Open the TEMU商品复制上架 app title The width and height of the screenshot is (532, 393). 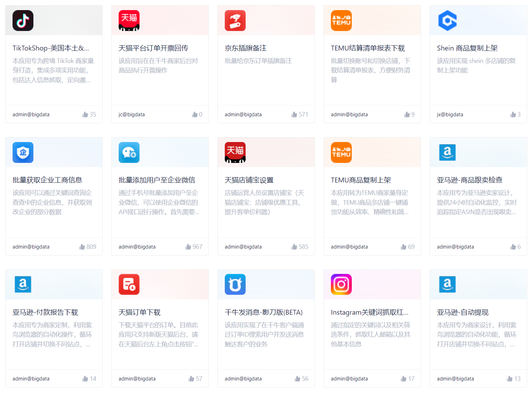click(361, 180)
